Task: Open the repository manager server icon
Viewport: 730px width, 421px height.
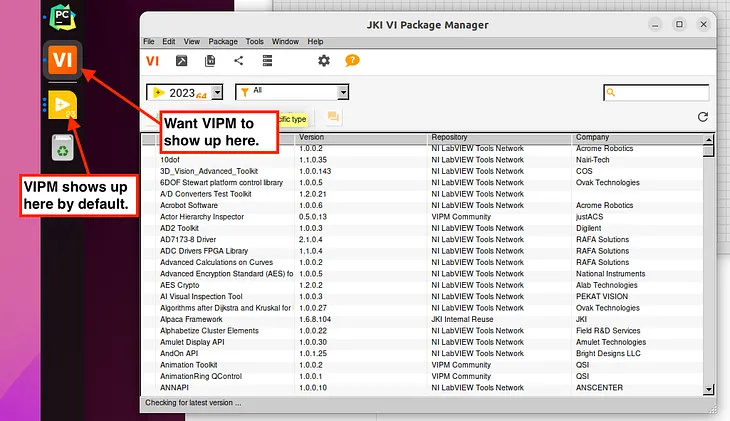Action: 267,61
